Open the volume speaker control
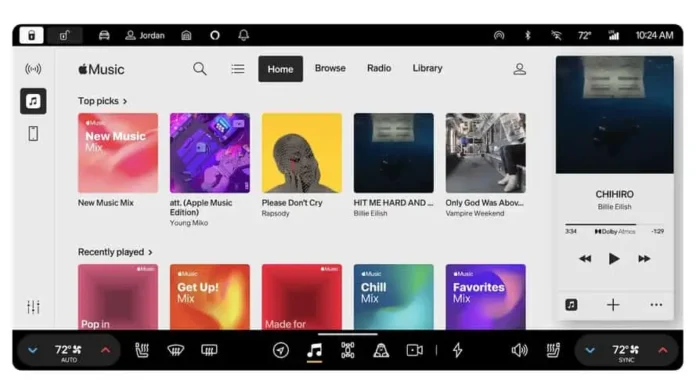 click(x=519, y=350)
